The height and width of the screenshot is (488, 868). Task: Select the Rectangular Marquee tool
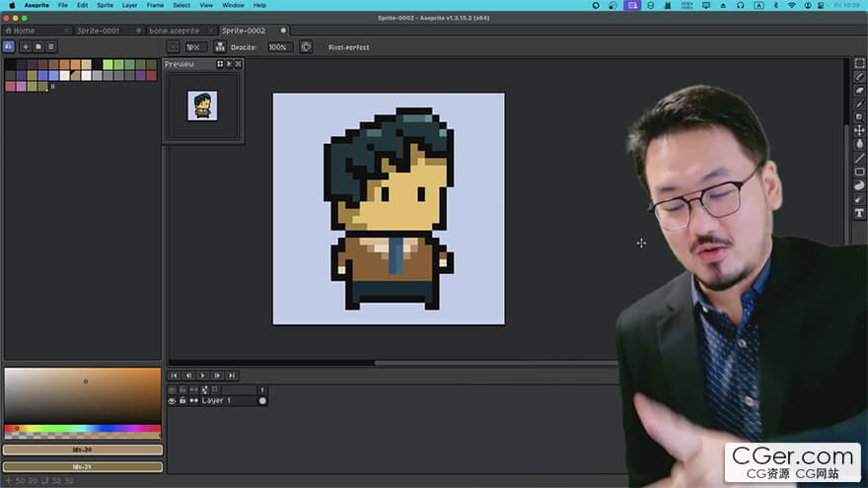859,63
